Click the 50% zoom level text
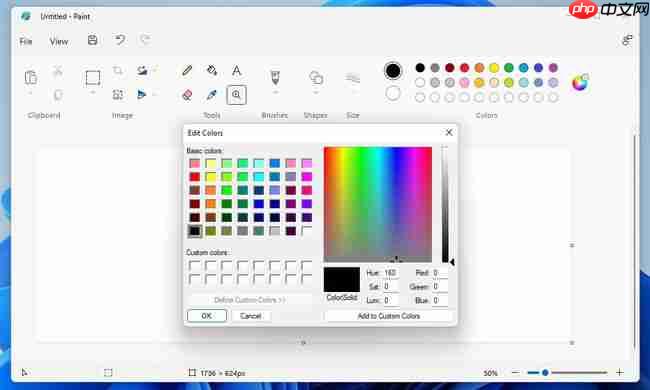 [x=490, y=373]
